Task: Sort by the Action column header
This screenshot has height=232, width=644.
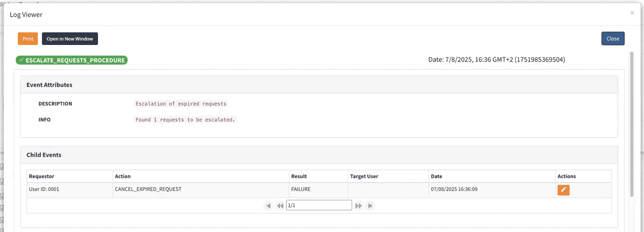Action: pyautogui.click(x=123, y=176)
